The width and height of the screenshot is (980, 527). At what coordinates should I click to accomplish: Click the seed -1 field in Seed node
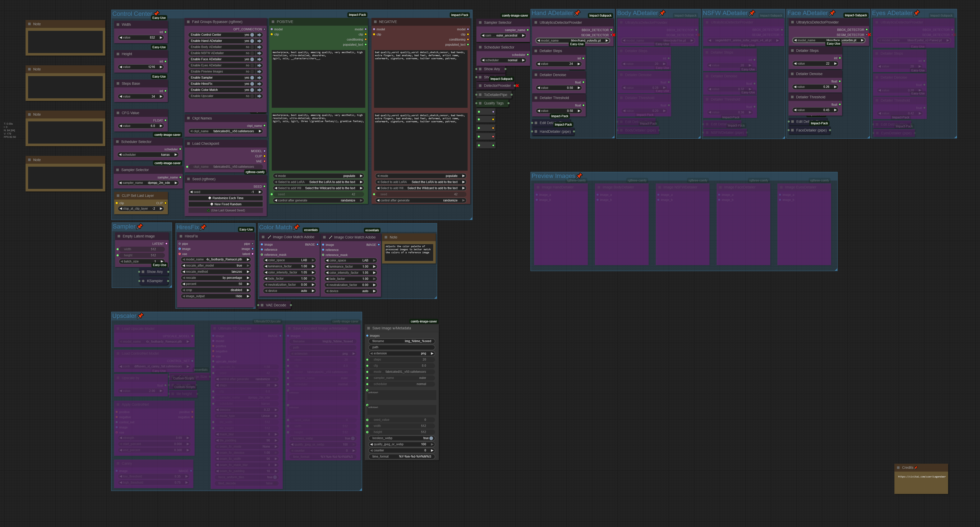(226, 192)
